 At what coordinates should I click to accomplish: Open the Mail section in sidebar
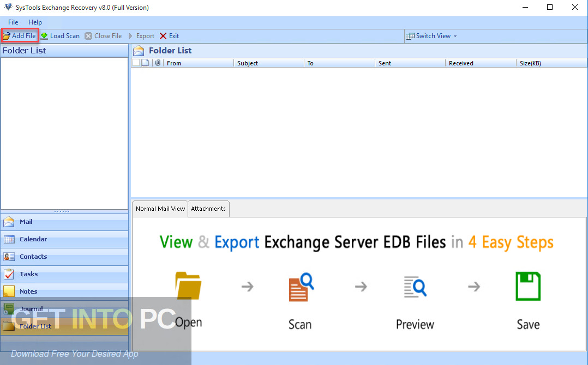(x=64, y=222)
